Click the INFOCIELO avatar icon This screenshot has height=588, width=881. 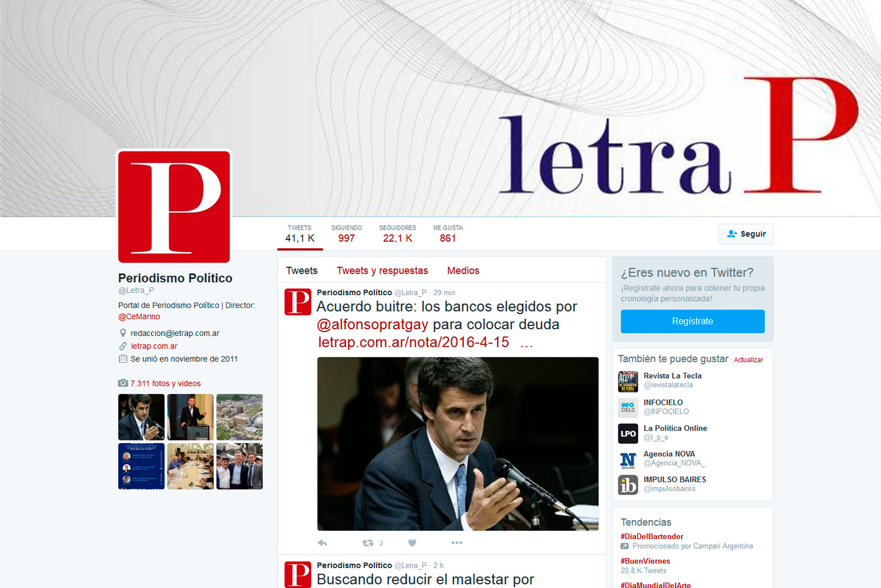628,407
